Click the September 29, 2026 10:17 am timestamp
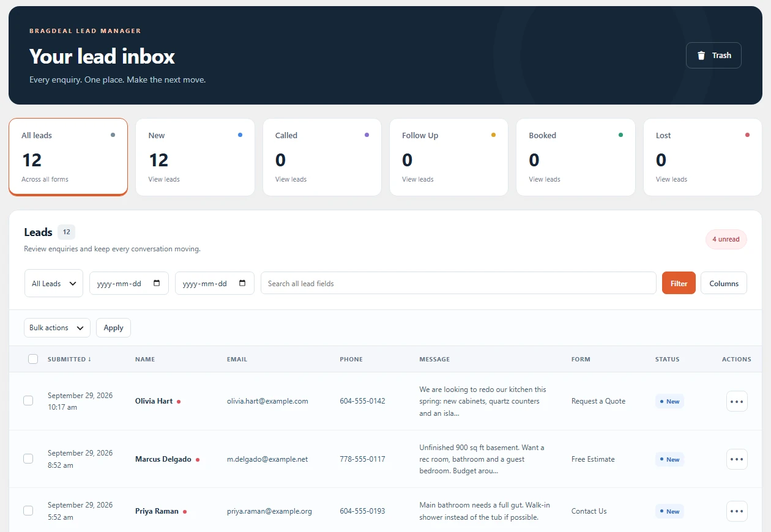This screenshot has width=771, height=532. [x=80, y=401]
